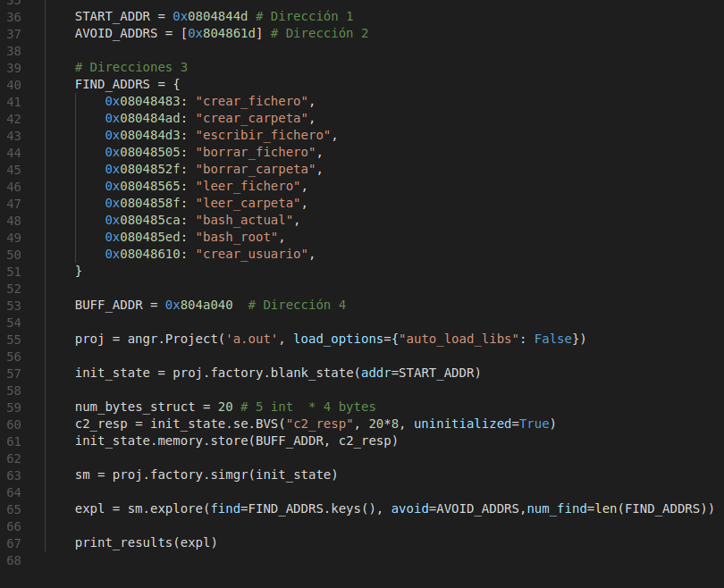
Task: Click the "crear_usuario" dictionary value
Action: point(252,255)
